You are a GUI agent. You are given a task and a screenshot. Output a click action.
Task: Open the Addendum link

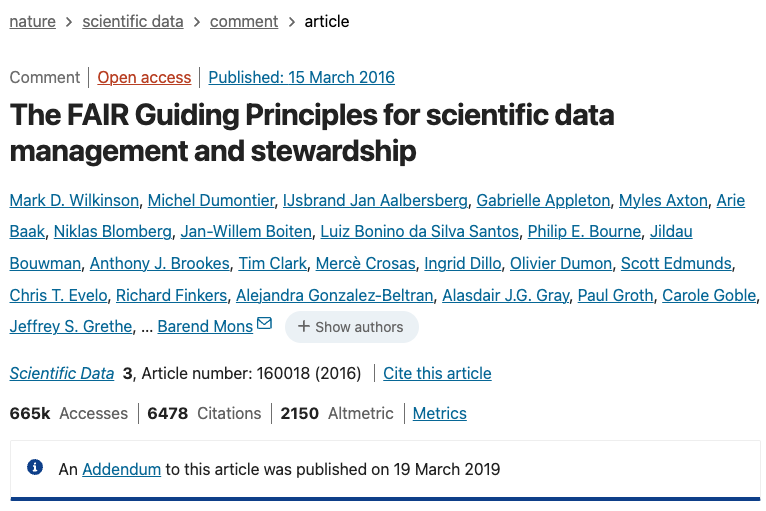(121, 468)
